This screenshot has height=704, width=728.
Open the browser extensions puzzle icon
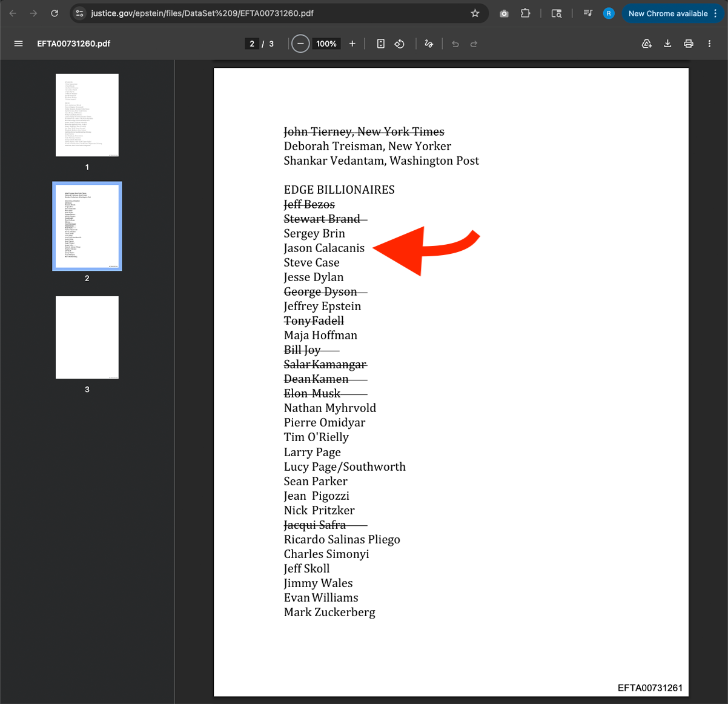(525, 13)
